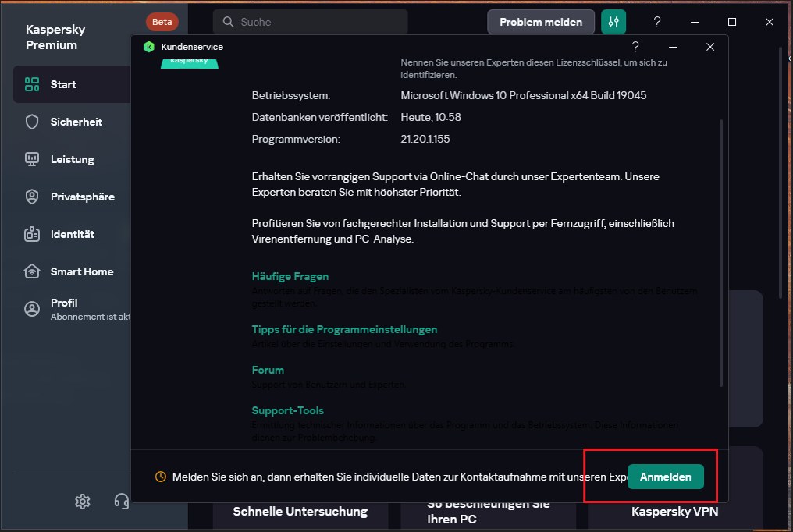Minimize the Kundenservice dialog
This screenshot has width=793, height=532.
(673, 47)
